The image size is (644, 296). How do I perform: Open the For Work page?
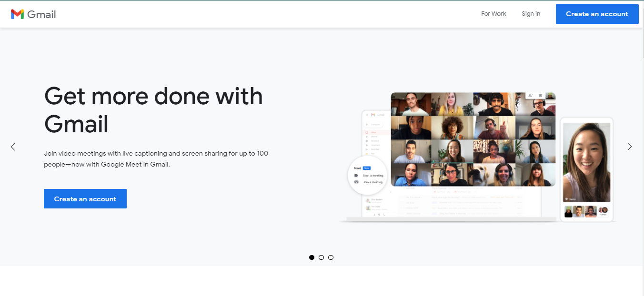pyautogui.click(x=493, y=13)
